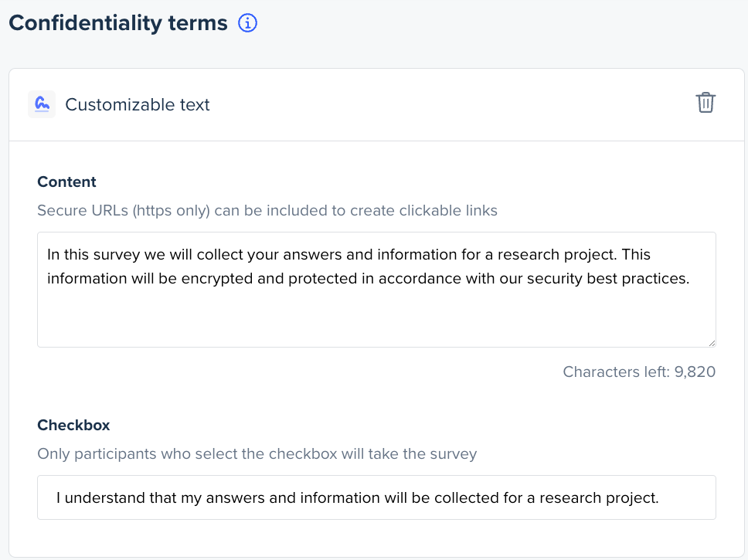
Task: Click the Characters left counter
Action: pos(639,372)
